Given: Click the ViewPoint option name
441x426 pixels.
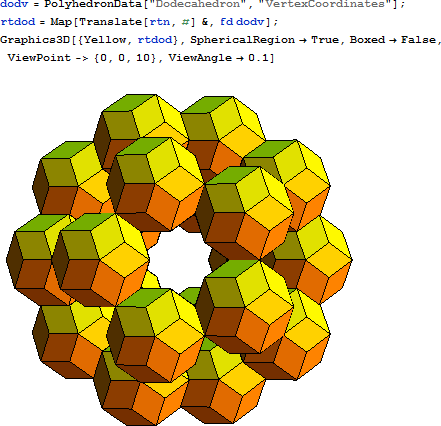Looking at the screenshot, I should (39, 58).
